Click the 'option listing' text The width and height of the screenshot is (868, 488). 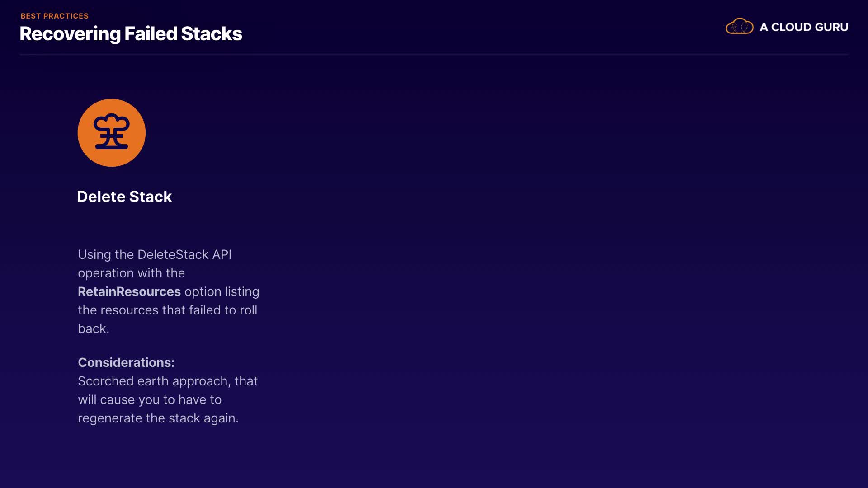pos(222,291)
